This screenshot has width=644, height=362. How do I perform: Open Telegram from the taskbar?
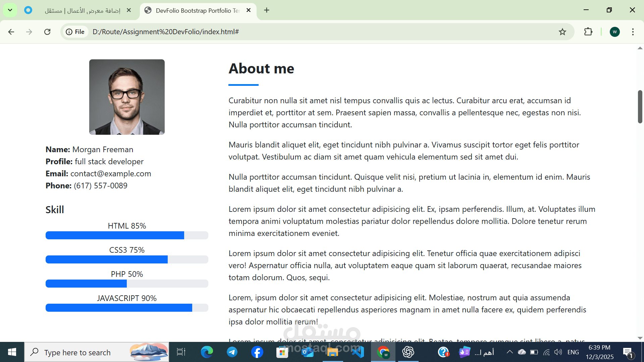coord(232,352)
